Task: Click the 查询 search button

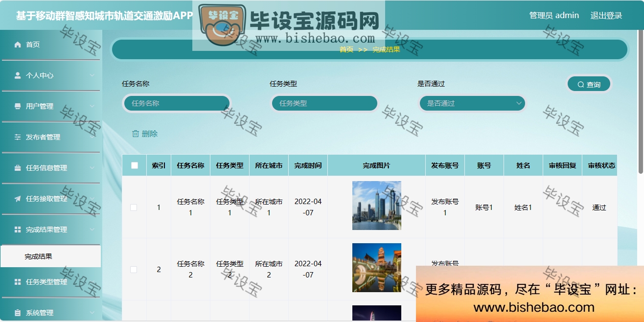Action: click(589, 84)
